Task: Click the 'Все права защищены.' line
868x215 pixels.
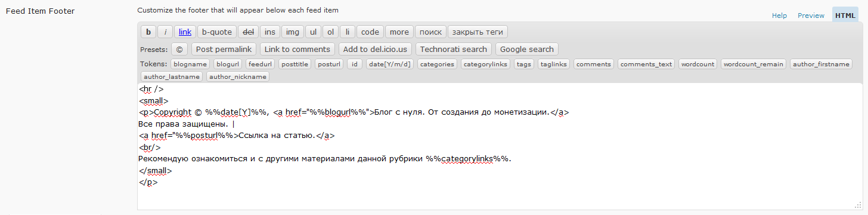Action: point(183,124)
